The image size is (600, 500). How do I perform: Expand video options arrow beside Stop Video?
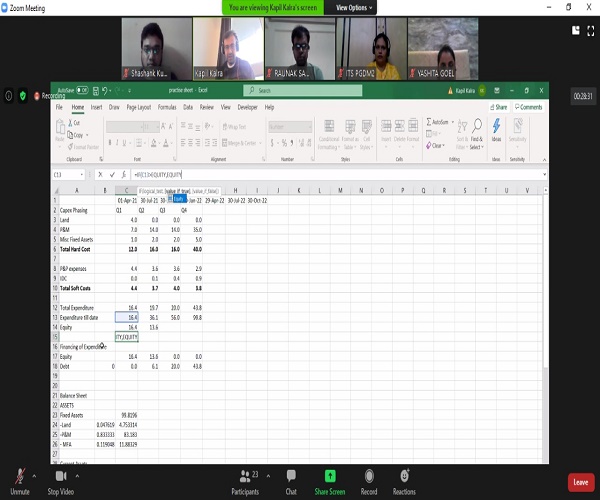point(77,476)
